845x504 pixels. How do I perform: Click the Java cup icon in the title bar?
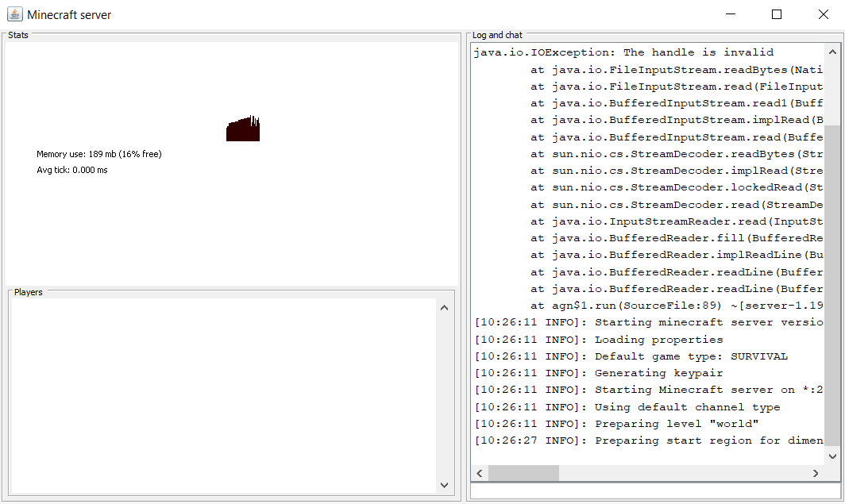click(14, 13)
